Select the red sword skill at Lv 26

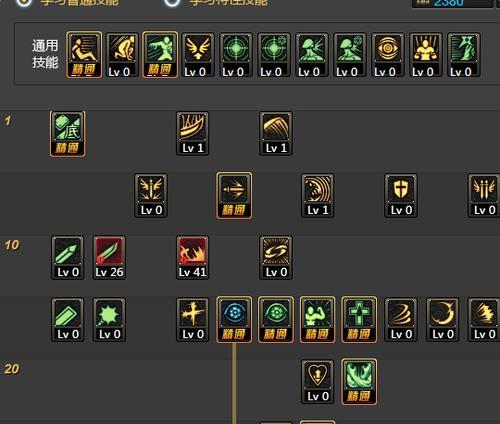109,257
